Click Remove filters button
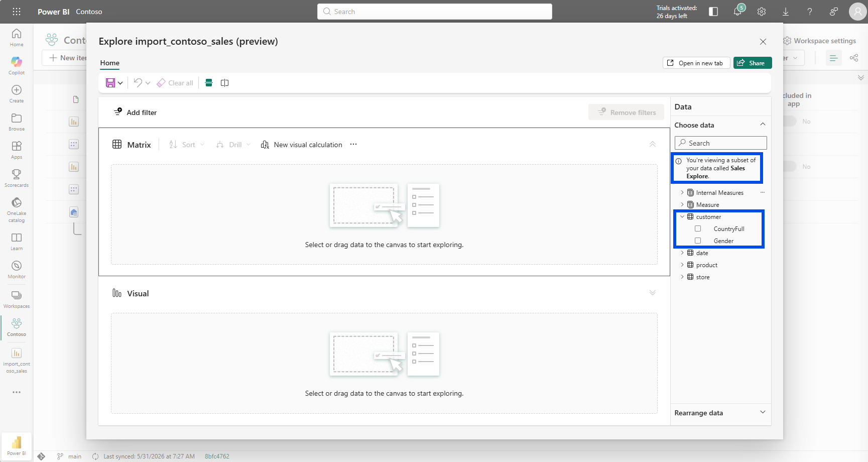The image size is (868, 462). point(627,112)
